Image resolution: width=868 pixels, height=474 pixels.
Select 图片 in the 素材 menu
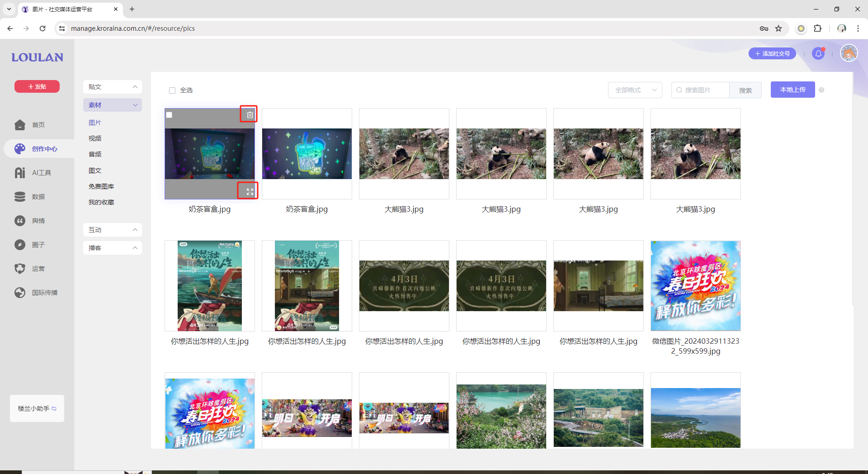click(95, 123)
